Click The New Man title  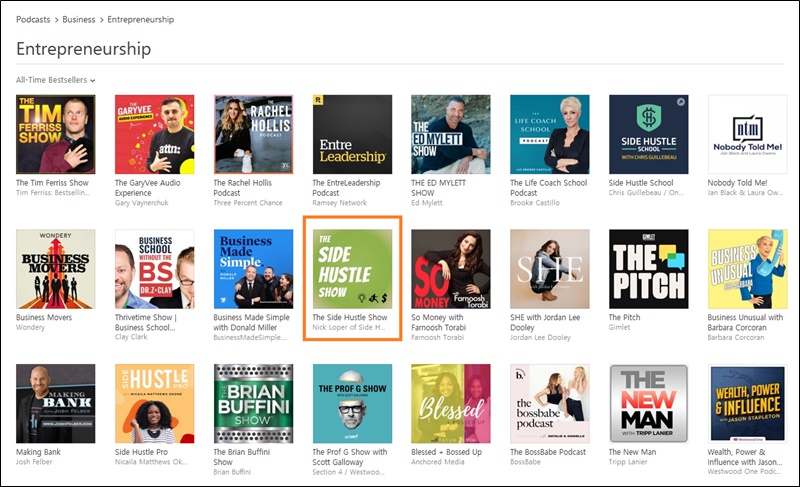pyautogui.click(x=633, y=452)
